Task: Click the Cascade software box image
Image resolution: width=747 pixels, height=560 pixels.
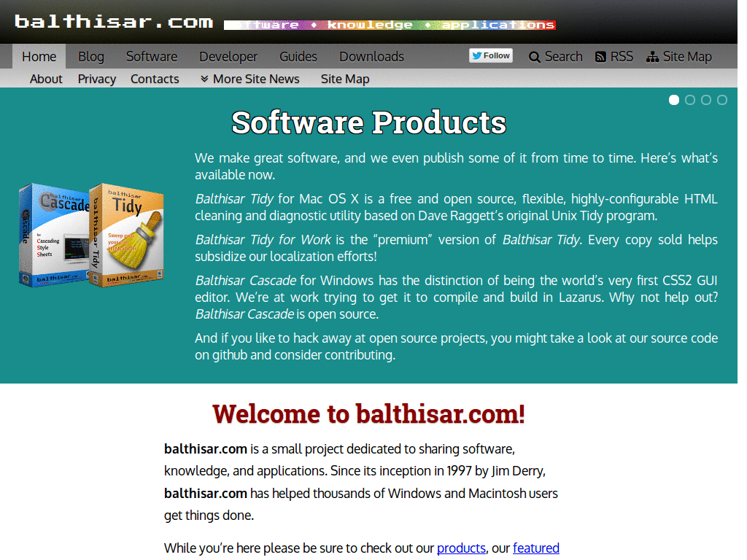Action: coord(54,236)
